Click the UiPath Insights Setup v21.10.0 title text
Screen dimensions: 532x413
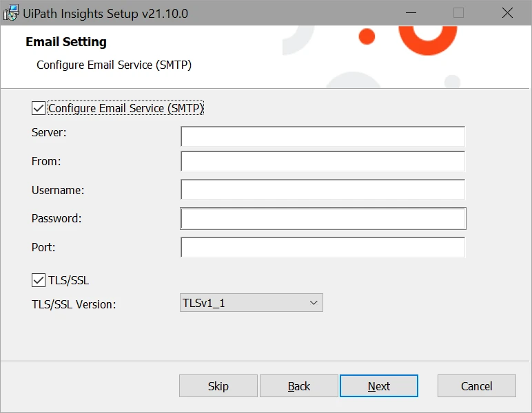pyautogui.click(x=105, y=14)
